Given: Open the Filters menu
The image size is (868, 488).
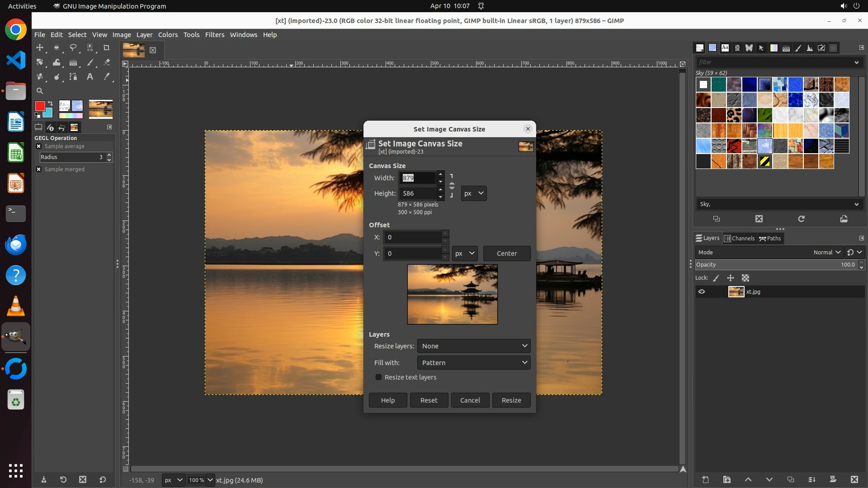Looking at the screenshot, I should point(214,35).
